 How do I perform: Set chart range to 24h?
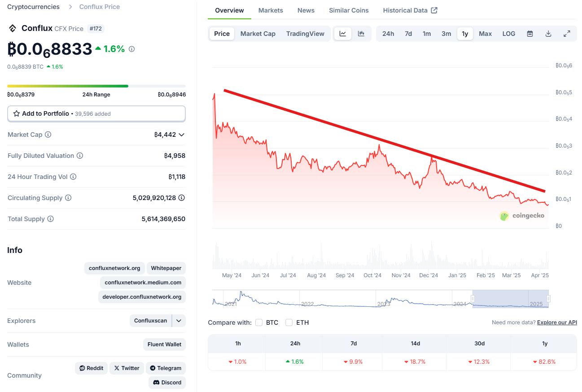point(388,34)
